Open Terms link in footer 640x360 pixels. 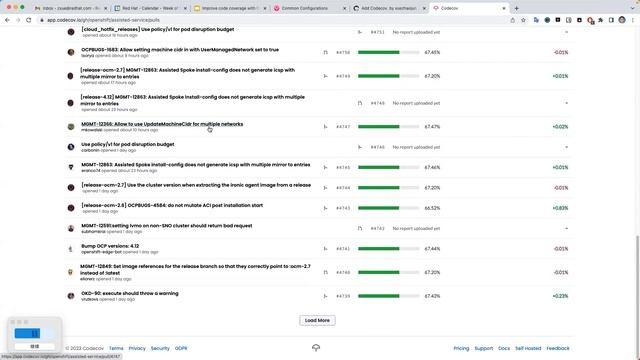click(116, 348)
